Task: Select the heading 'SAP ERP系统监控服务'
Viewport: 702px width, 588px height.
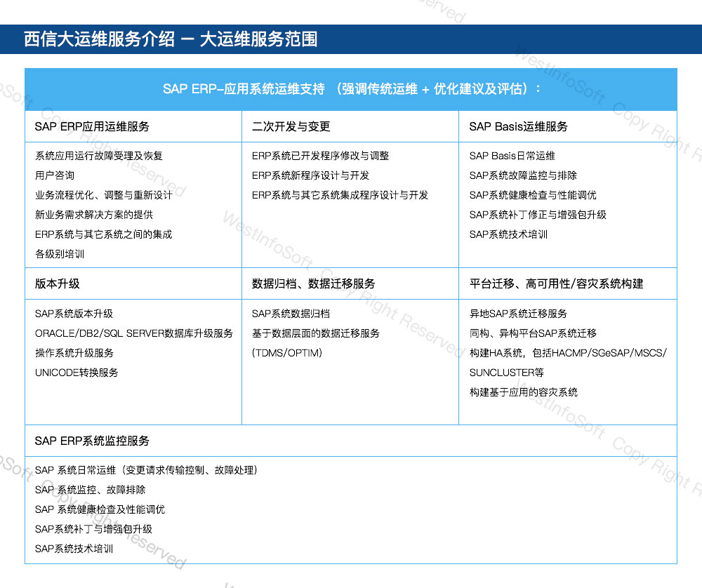Action: click(92, 441)
